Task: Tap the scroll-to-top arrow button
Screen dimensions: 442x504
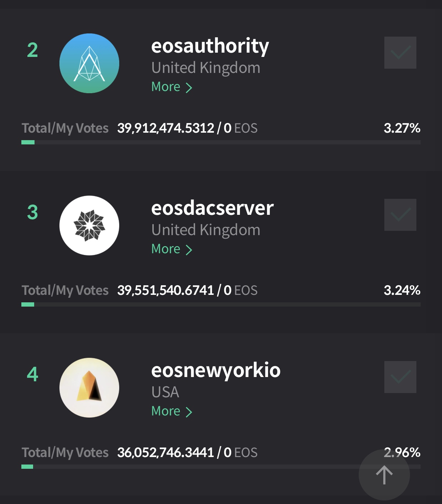Action: (384, 475)
